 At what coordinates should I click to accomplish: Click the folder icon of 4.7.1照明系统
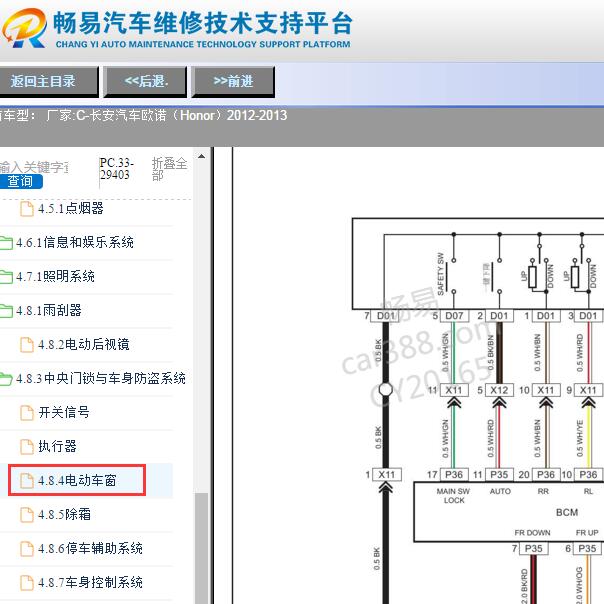pyautogui.click(x=6, y=277)
